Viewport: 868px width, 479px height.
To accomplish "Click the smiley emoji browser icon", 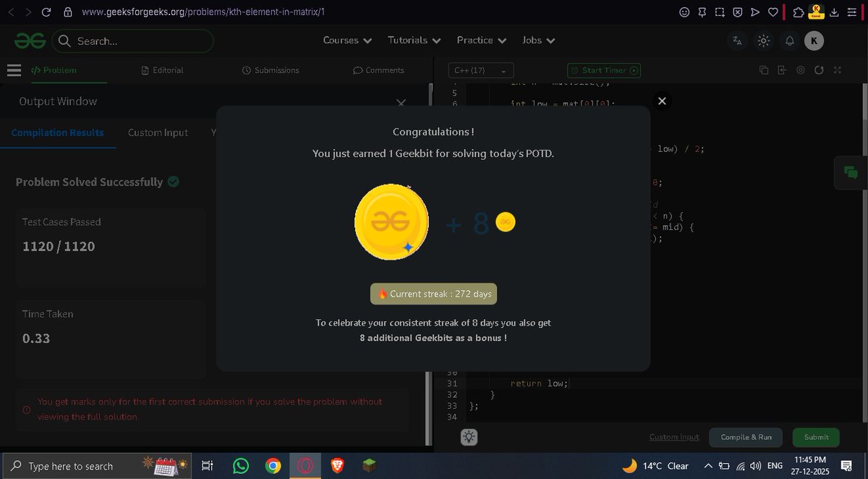I will [x=684, y=12].
